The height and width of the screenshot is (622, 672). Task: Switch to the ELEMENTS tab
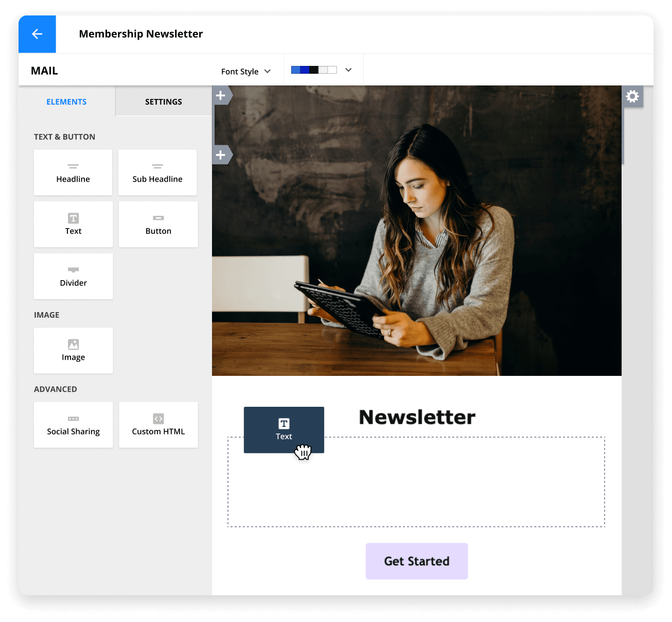[x=66, y=102]
